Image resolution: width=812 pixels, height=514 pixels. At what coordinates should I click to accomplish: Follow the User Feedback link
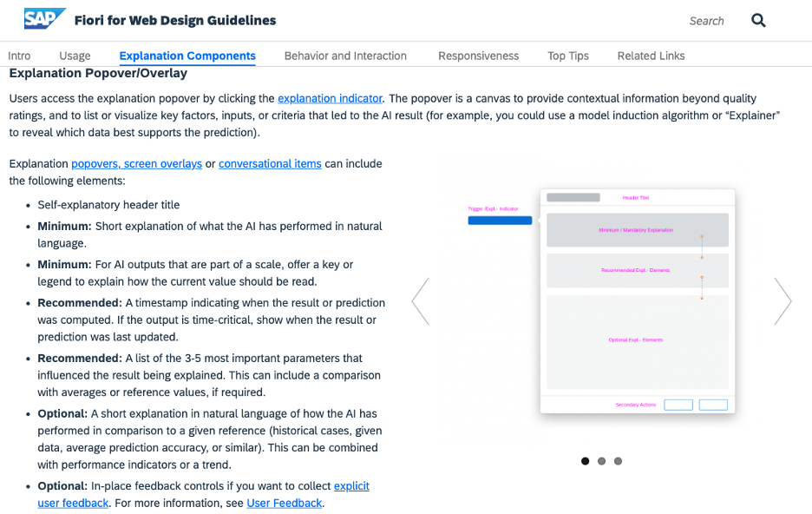tap(285, 503)
